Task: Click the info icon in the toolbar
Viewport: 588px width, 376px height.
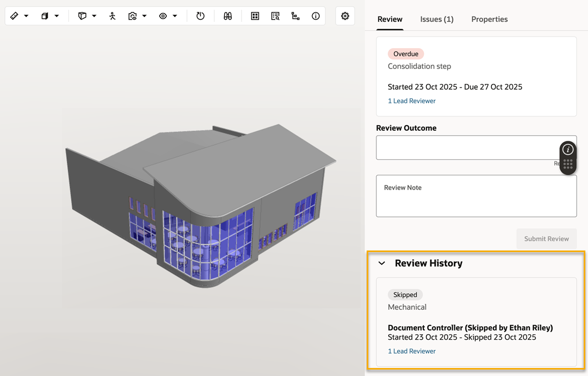Action: [x=316, y=16]
